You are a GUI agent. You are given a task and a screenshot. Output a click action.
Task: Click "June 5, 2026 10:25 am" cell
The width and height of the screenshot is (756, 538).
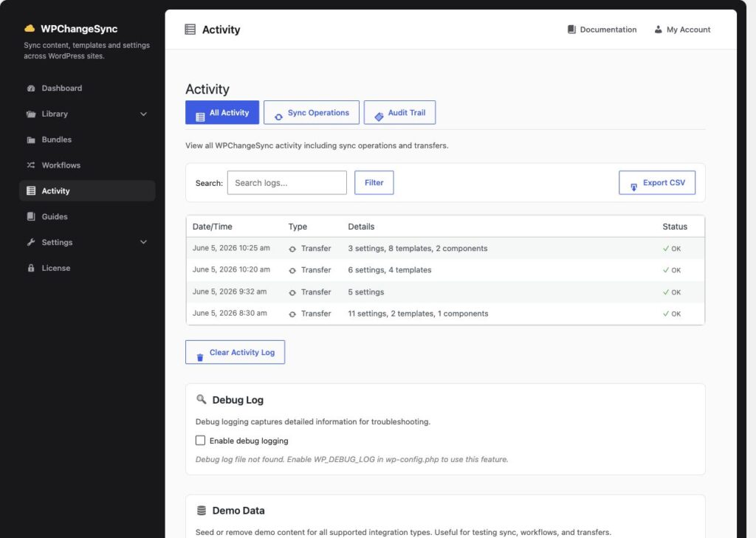pos(231,248)
